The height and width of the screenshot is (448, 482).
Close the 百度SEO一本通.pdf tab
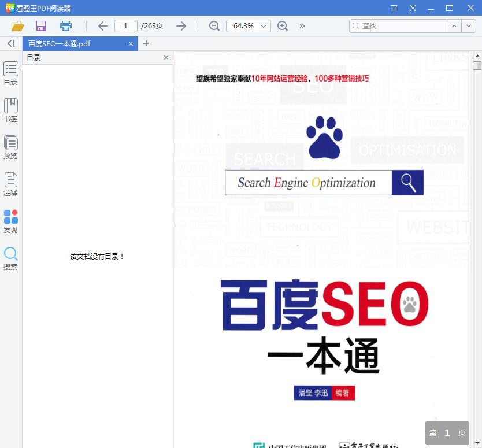click(131, 44)
